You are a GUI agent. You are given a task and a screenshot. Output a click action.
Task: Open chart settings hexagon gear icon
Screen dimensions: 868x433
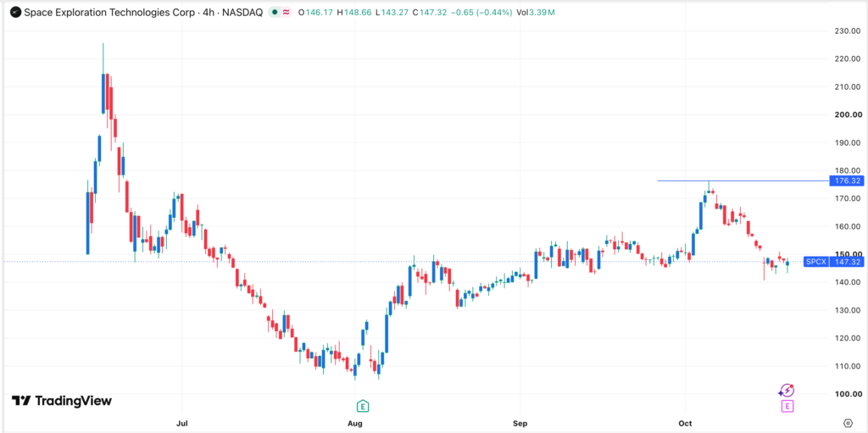pos(848,424)
